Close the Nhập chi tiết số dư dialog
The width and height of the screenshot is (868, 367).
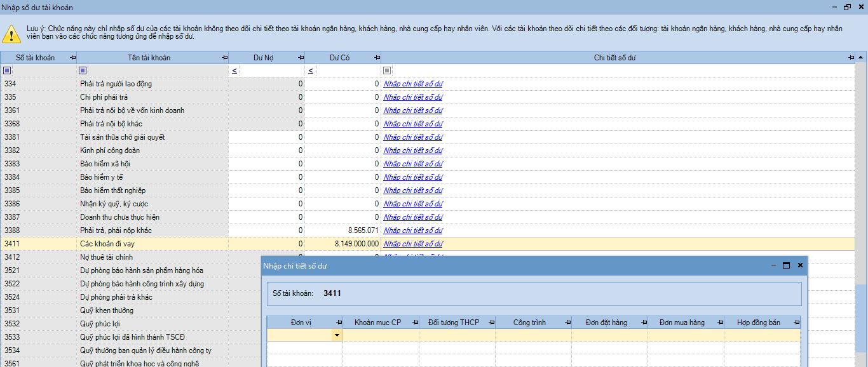[x=800, y=265]
